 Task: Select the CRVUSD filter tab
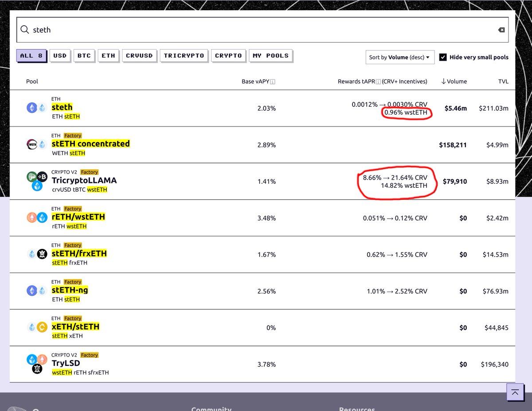pyautogui.click(x=139, y=56)
